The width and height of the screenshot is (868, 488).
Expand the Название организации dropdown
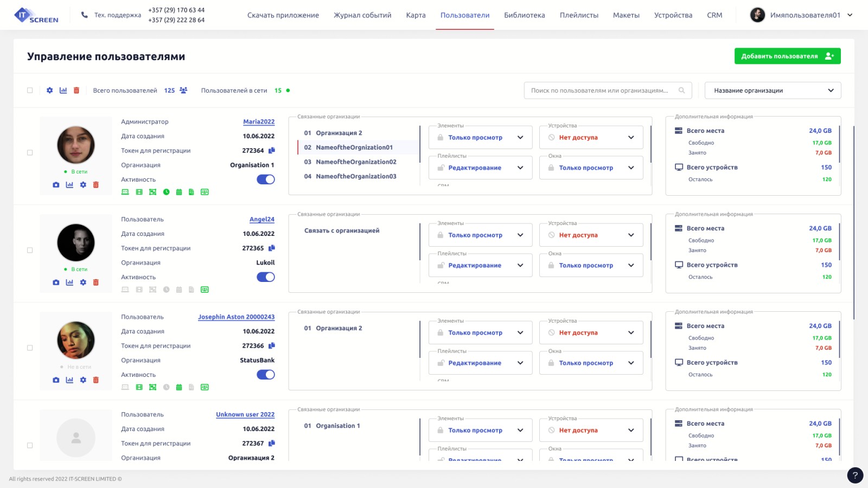click(773, 91)
